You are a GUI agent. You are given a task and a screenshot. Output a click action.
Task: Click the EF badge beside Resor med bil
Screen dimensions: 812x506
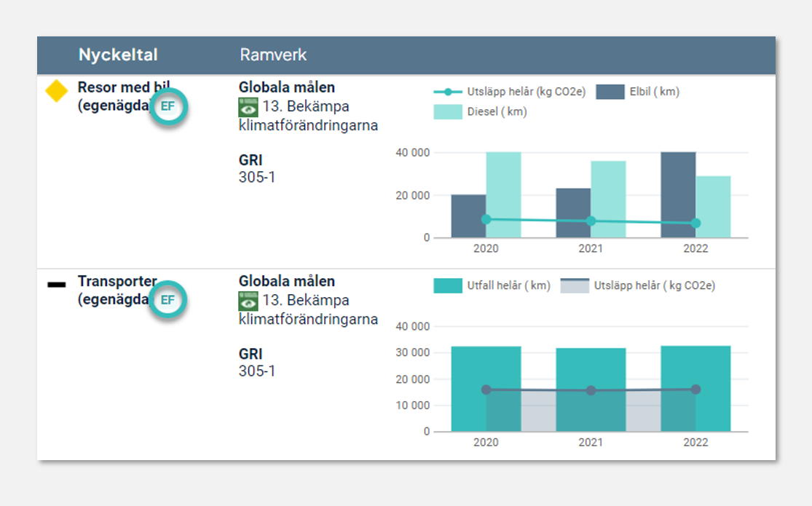click(x=168, y=106)
